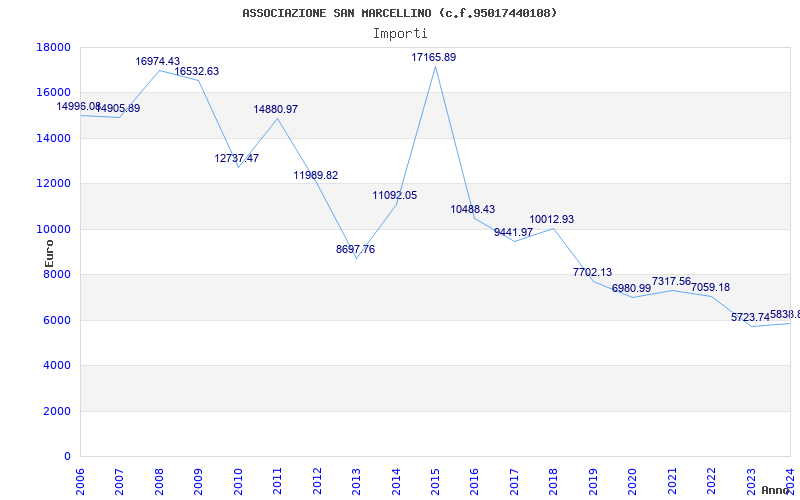Viewport: 800px width, 500px height.
Task: Select the 2016 year label
Action: 475,481
